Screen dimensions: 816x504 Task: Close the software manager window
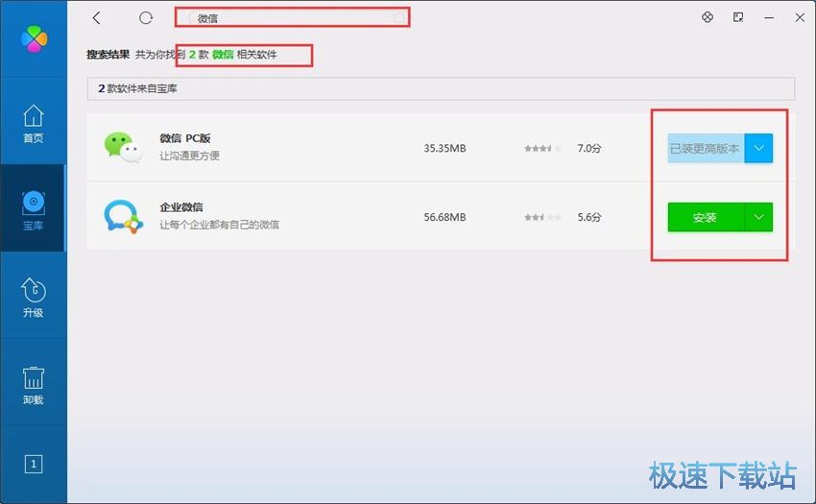click(800, 17)
